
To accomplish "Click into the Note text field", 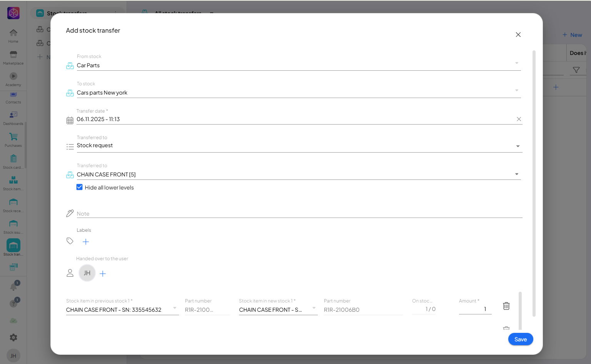I will click(x=296, y=214).
